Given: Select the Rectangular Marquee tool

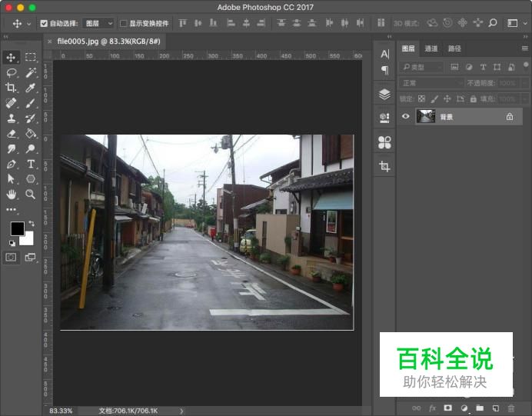Looking at the screenshot, I should 31,58.
